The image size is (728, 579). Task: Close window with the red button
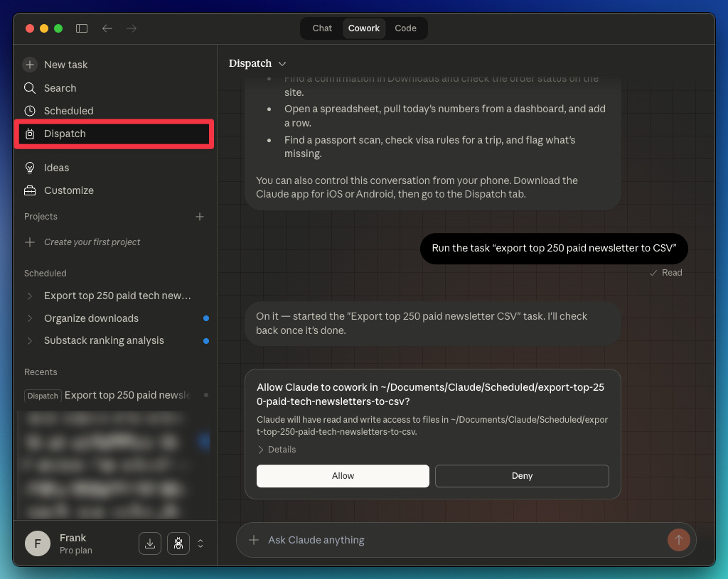(x=30, y=28)
